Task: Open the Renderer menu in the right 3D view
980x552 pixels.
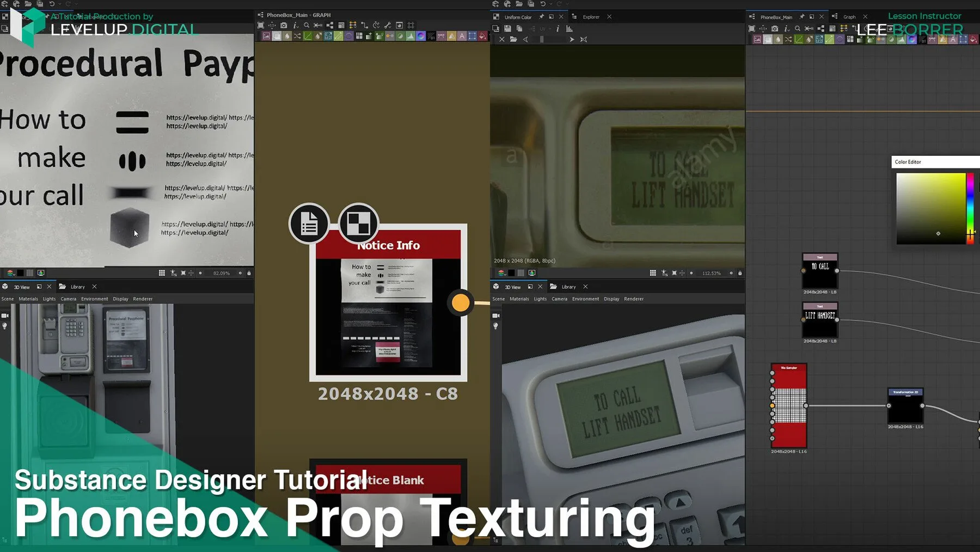Action: pyautogui.click(x=634, y=299)
